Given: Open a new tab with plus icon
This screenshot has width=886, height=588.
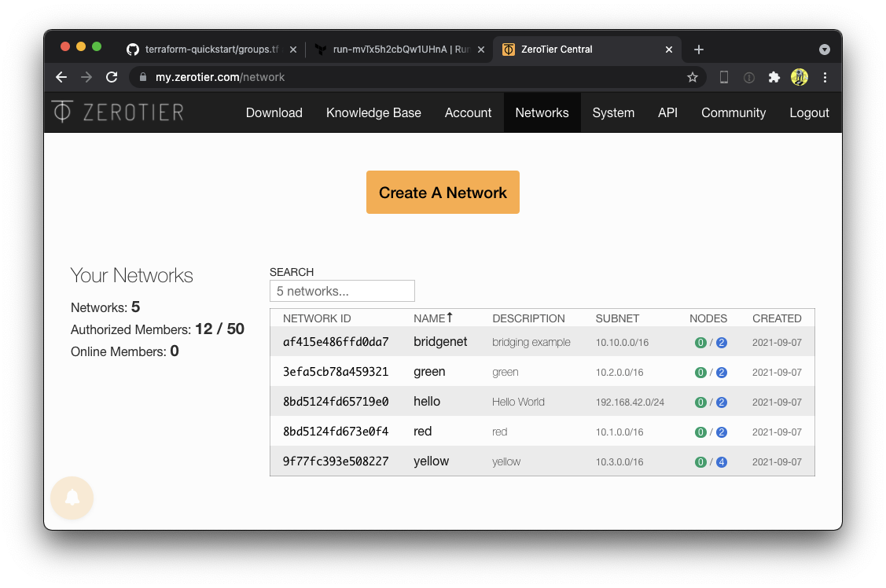Looking at the screenshot, I should point(698,50).
